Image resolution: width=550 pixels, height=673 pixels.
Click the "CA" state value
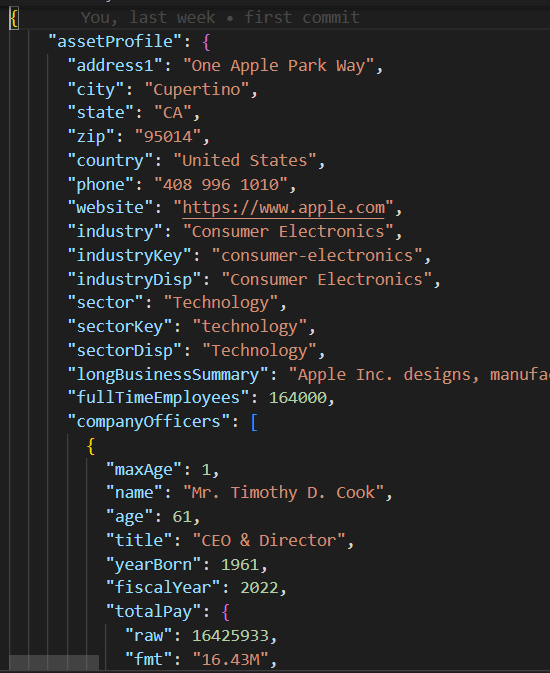(173, 113)
